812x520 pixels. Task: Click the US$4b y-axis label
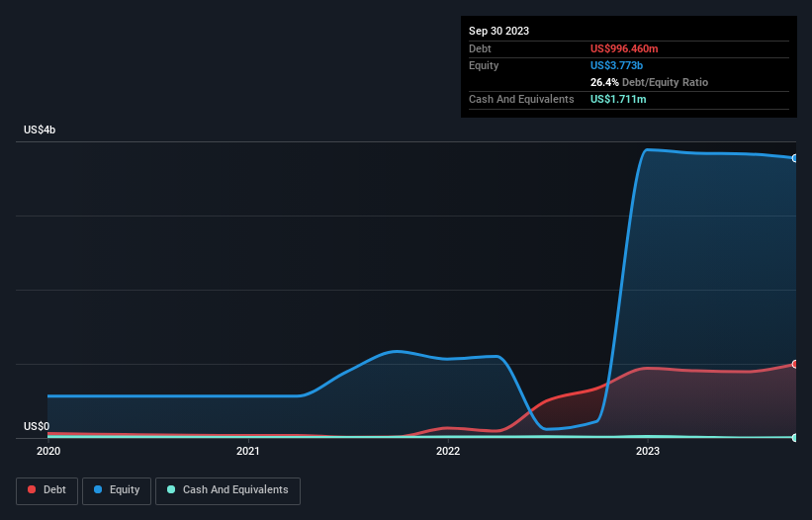click(x=40, y=130)
